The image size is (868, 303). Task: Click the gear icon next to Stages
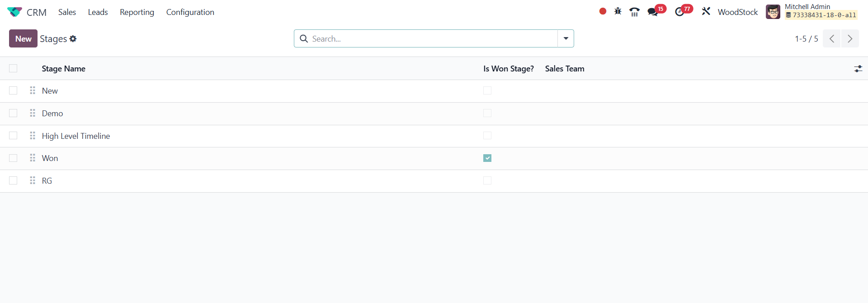click(73, 39)
